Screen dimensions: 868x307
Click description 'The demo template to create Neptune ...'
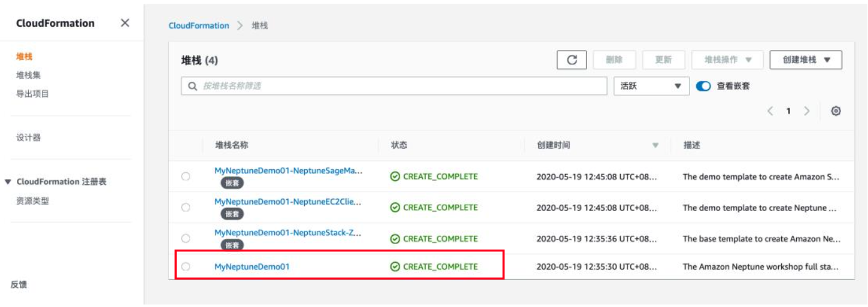[759, 208]
